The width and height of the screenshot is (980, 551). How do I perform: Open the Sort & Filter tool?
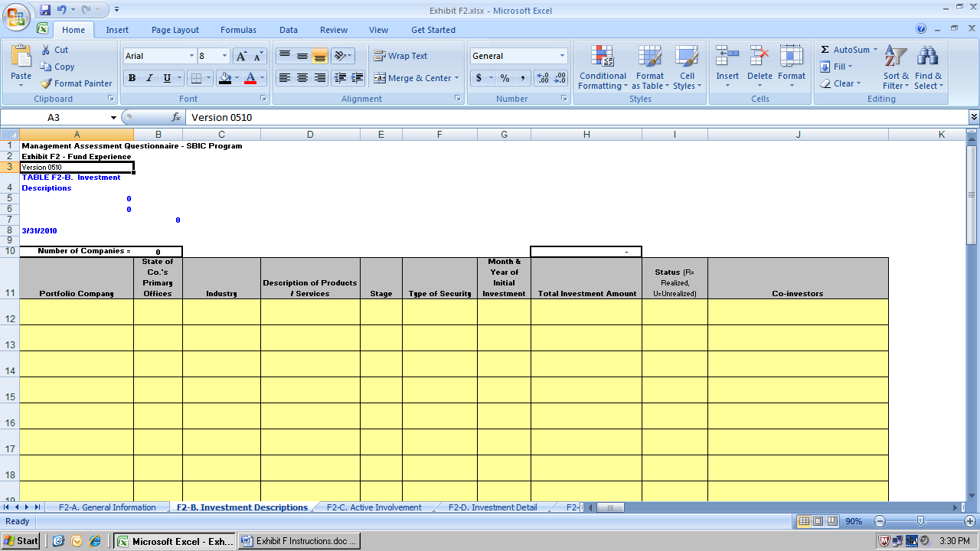pyautogui.click(x=895, y=57)
